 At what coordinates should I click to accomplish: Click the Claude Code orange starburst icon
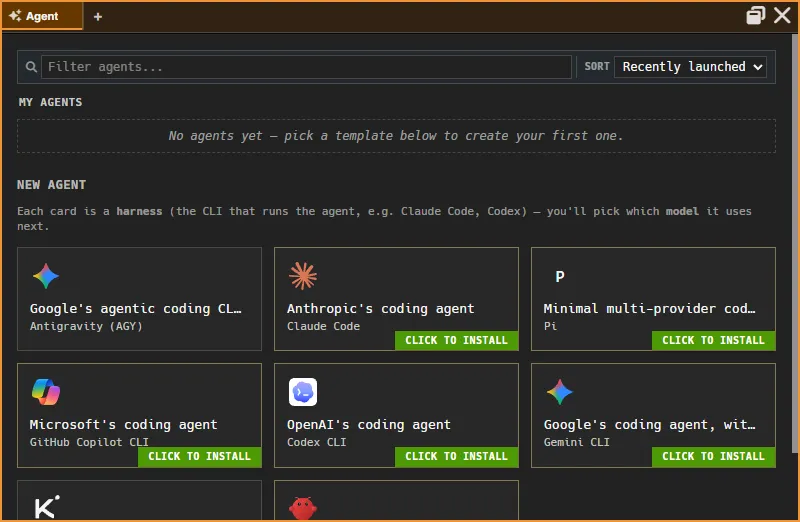pyautogui.click(x=303, y=276)
